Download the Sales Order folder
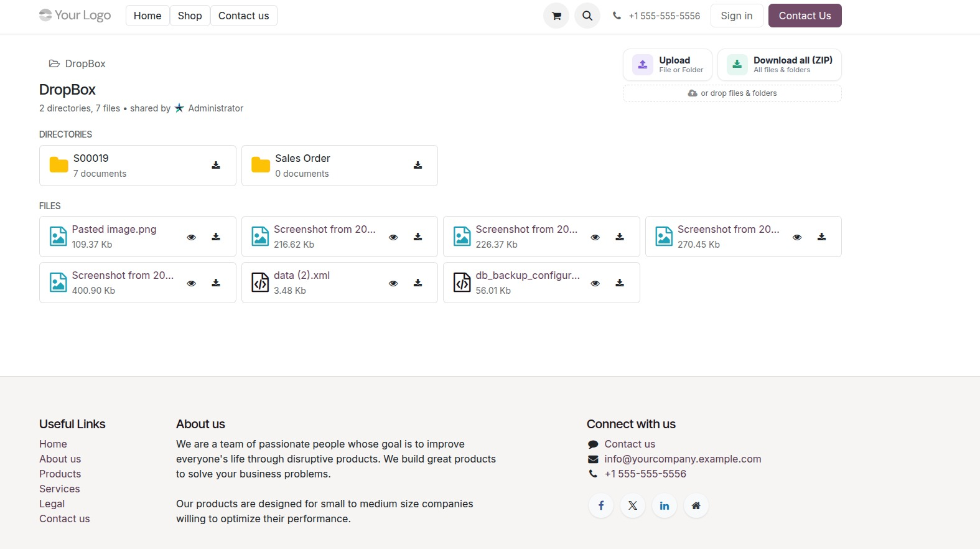Screen dimensions: 980x549 (418, 165)
